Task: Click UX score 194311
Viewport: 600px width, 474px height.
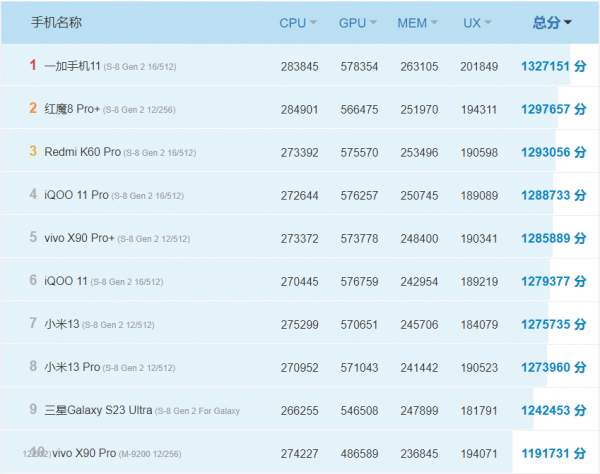Action: 479,110
